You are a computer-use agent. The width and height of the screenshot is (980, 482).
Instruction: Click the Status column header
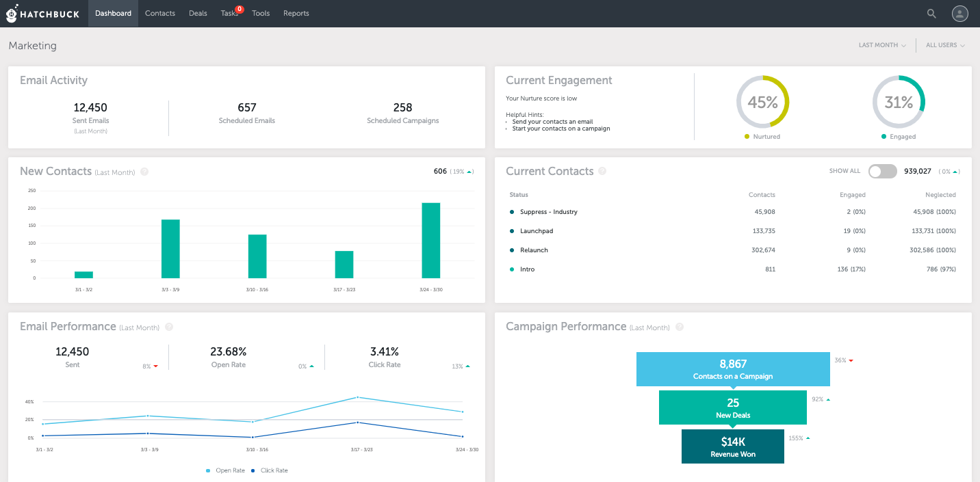(x=519, y=195)
